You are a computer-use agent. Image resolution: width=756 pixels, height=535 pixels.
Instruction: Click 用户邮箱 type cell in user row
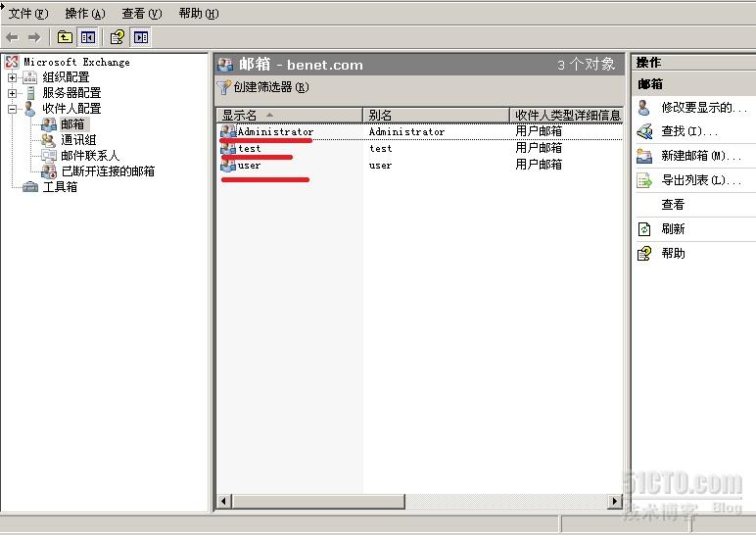(x=539, y=165)
